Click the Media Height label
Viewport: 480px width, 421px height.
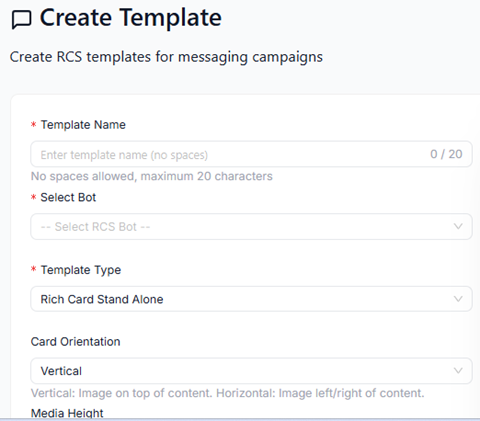67,413
